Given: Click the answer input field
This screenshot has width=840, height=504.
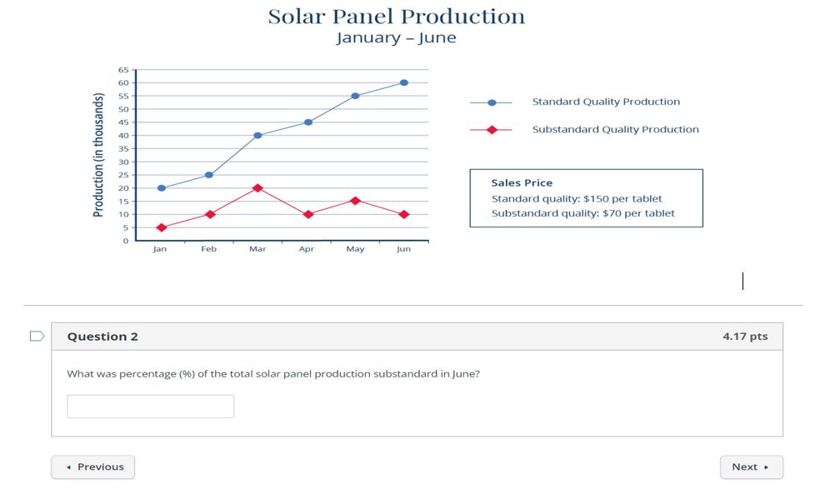Looking at the screenshot, I should click(150, 406).
